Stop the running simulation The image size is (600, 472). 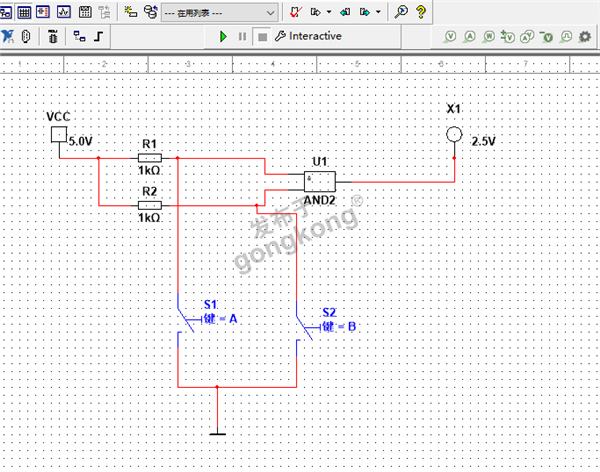(x=261, y=36)
